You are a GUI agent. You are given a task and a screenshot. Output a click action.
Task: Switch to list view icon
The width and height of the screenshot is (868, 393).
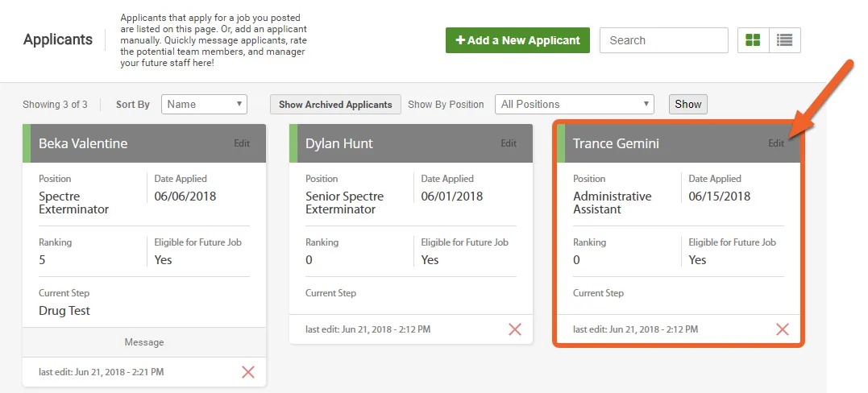(784, 39)
